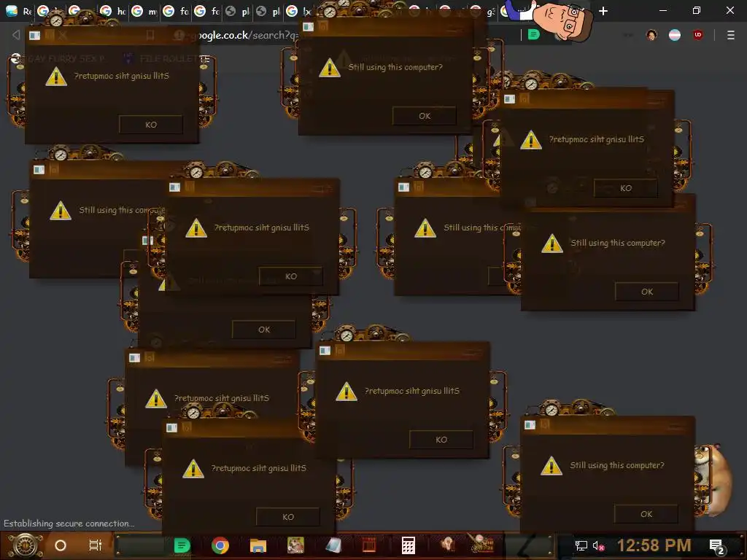Go back with the browser back arrow
The image size is (747, 560).
tap(16, 35)
